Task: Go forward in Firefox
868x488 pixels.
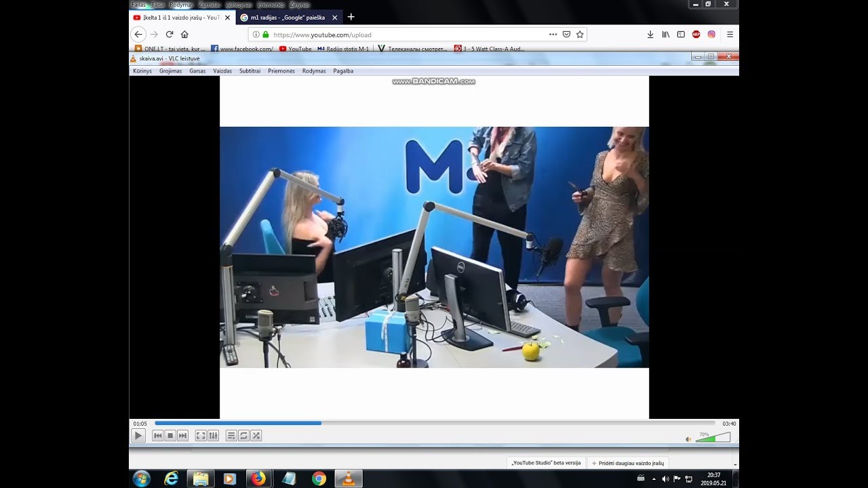Action: point(154,35)
